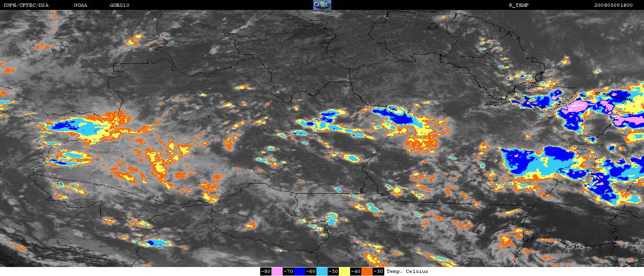Click the -60 legend value
This screenshot has width=644, height=276.
(311, 272)
